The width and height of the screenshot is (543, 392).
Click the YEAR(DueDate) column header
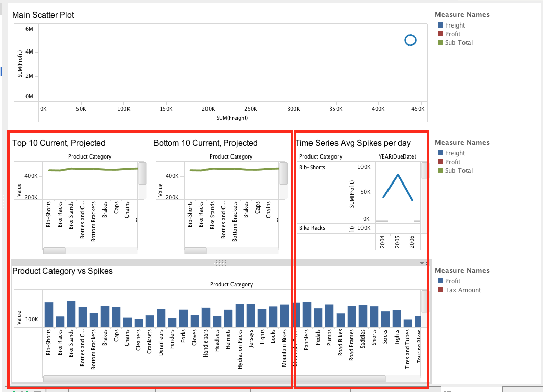397,156
